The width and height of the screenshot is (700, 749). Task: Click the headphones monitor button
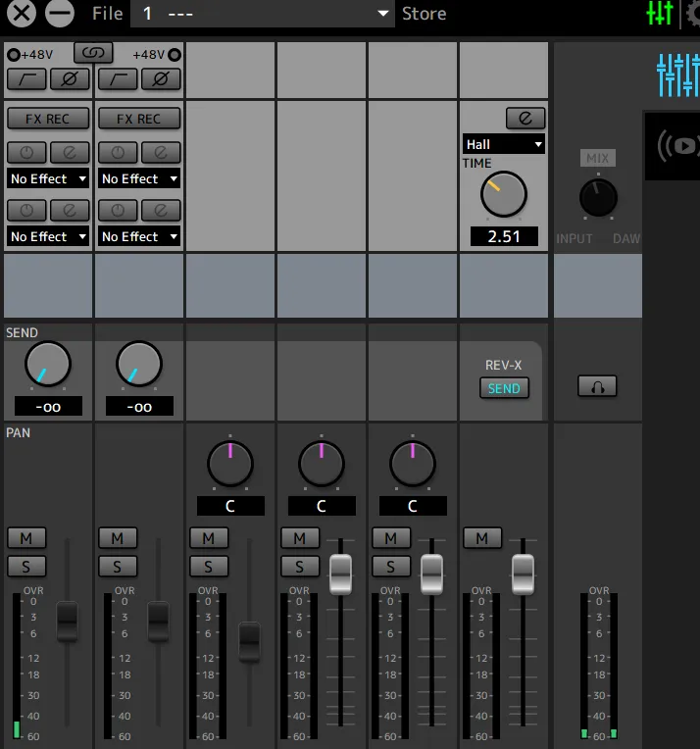tap(597, 387)
